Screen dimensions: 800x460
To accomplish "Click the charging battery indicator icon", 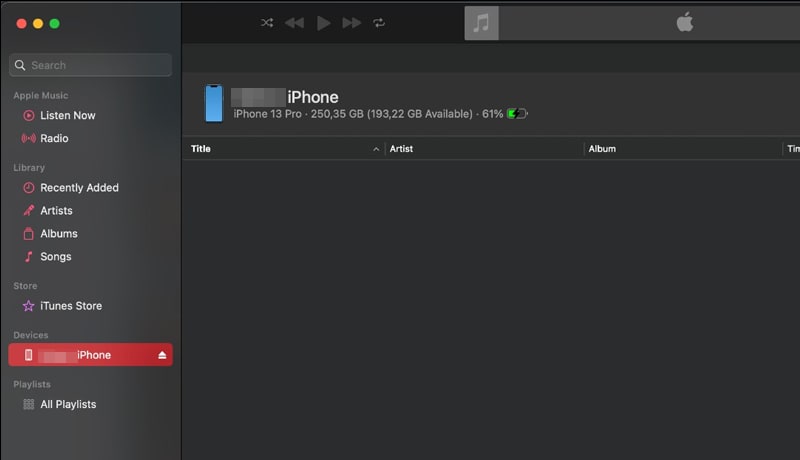I will (517, 114).
